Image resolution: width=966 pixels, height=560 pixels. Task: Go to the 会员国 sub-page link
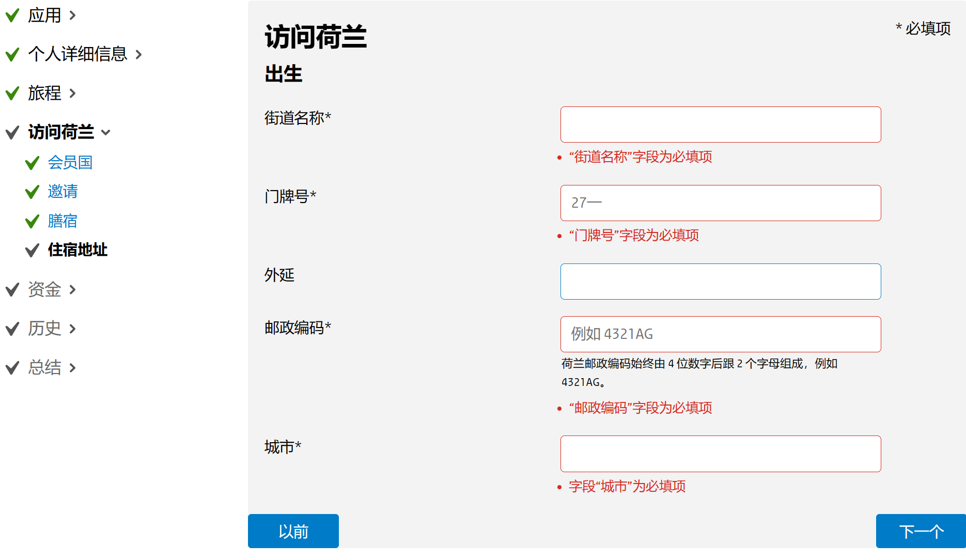pyautogui.click(x=70, y=163)
